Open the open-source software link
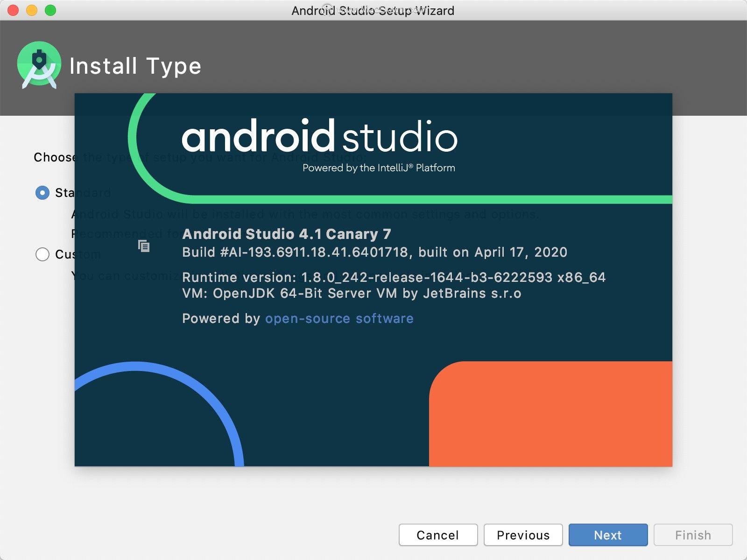The width and height of the screenshot is (747, 560). [x=339, y=318]
